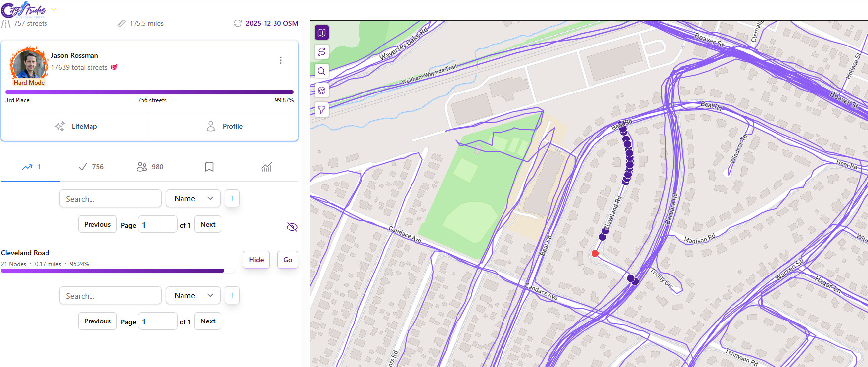Click the sync icon beside 2025-12-30 OSM
Screen dimensions: 868x367
tap(238, 23)
